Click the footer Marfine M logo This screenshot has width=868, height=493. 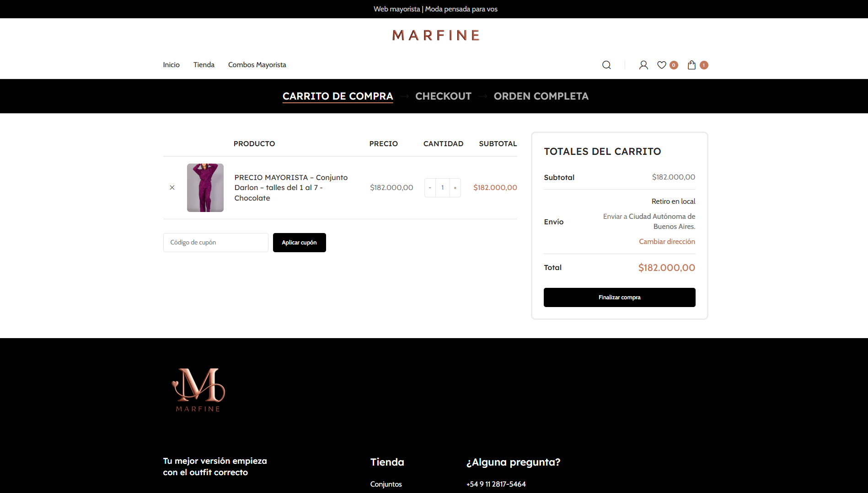tap(198, 390)
